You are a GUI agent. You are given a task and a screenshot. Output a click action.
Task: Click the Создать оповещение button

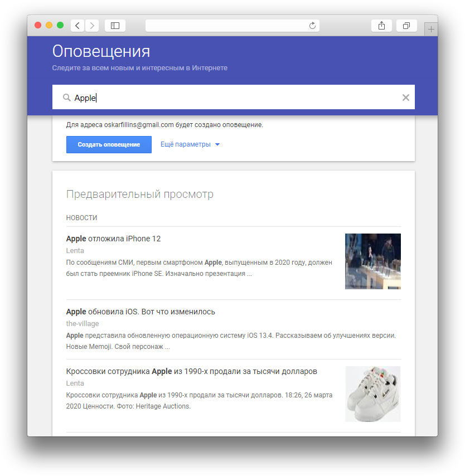click(x=109, y=144)
